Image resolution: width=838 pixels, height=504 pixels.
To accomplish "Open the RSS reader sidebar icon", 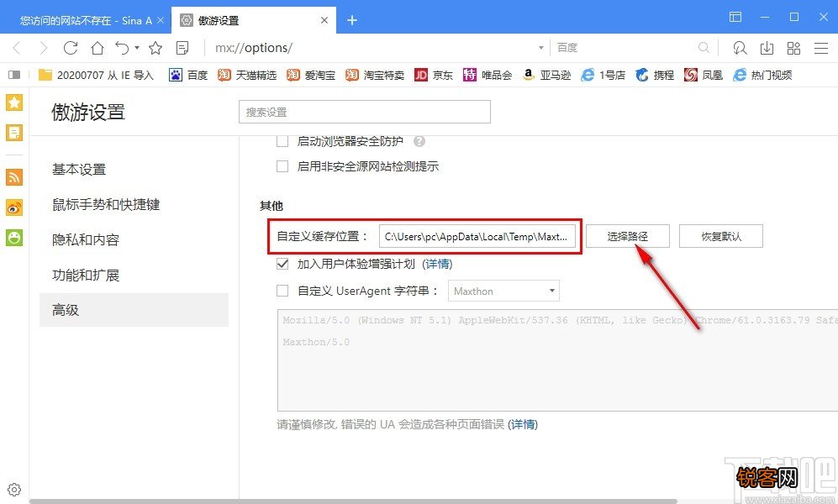I will click(13, 177).
